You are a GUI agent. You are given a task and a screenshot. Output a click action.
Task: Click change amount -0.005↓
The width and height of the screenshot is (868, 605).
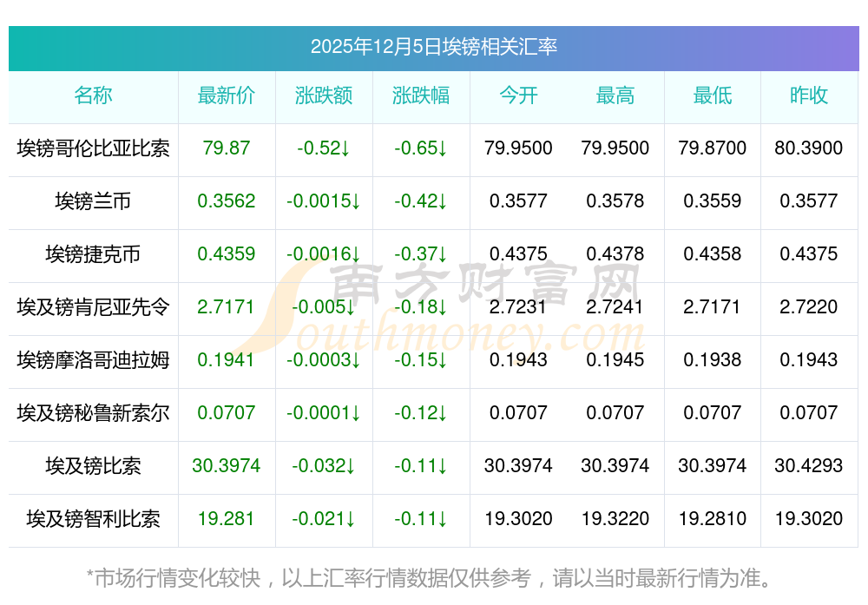pyautogui.click(x=324, y=307)
